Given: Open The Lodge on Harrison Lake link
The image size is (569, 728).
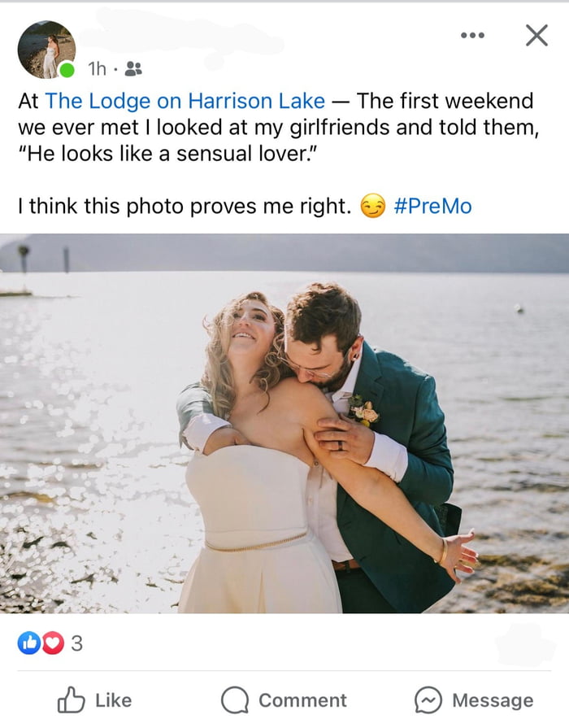Looking at the screenshot, I should [185, 102].
